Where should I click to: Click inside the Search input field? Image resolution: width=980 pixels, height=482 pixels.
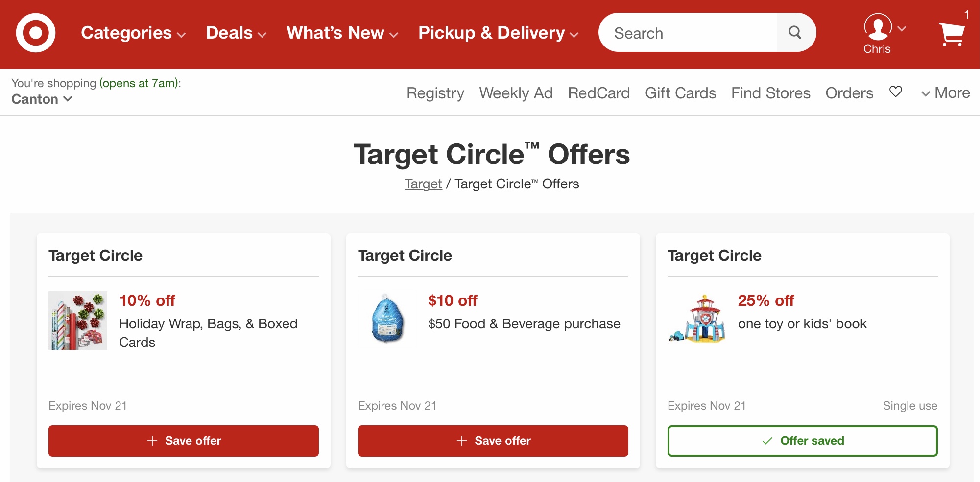688,33
